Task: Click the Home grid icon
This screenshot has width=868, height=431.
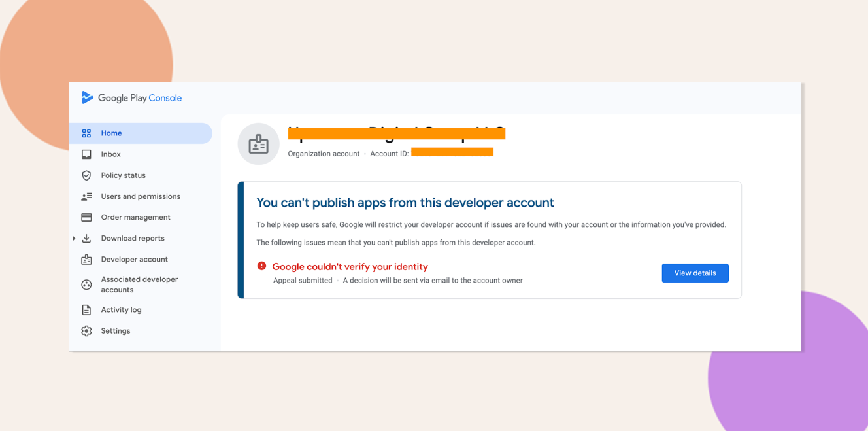Action: 86,133
